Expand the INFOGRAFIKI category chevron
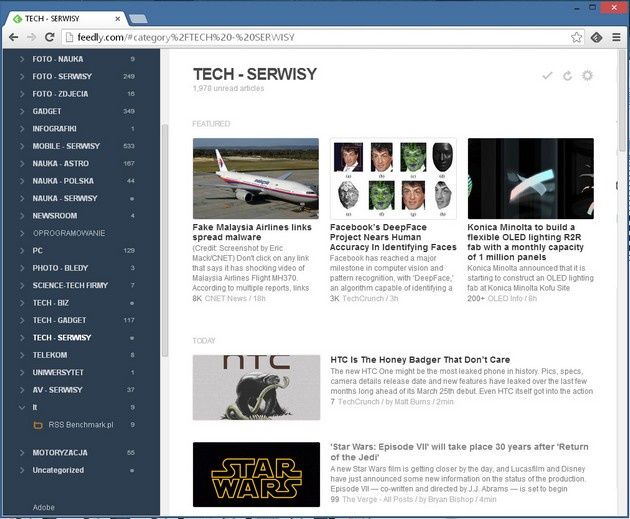 (x=22, y=129)
